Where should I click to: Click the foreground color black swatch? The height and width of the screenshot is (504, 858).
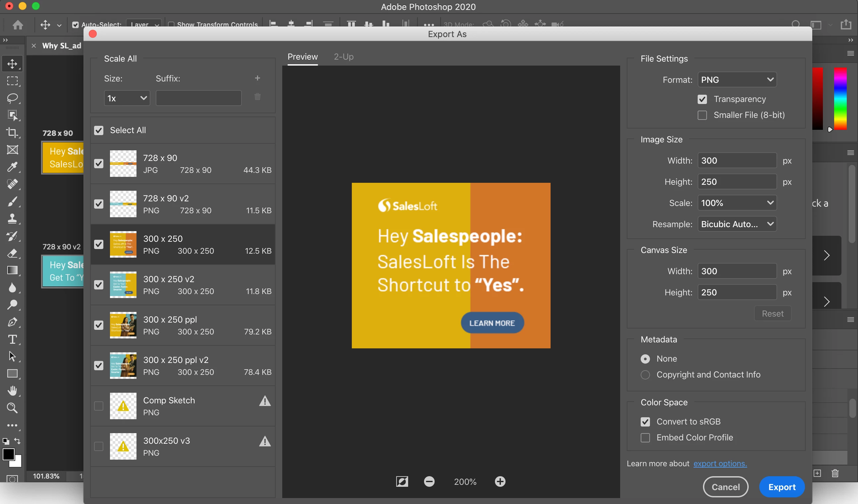click(x=8, y=454)
